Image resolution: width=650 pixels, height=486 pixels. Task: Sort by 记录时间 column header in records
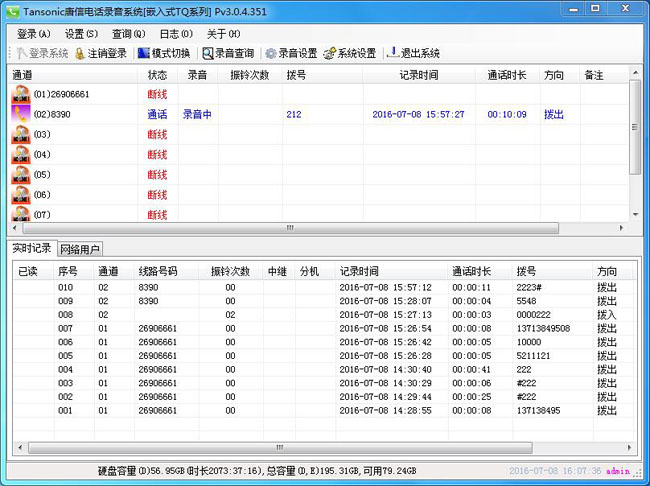click(x=359, y=271)
